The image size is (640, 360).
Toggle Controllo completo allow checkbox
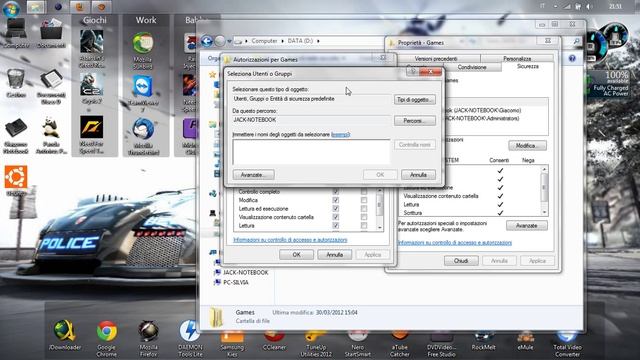(x=336, y=191)
